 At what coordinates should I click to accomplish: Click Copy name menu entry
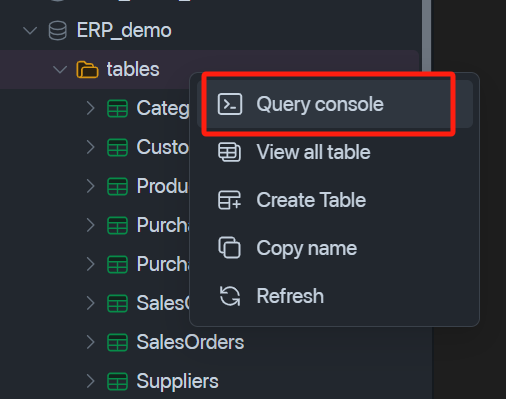(x=335, y=248)
